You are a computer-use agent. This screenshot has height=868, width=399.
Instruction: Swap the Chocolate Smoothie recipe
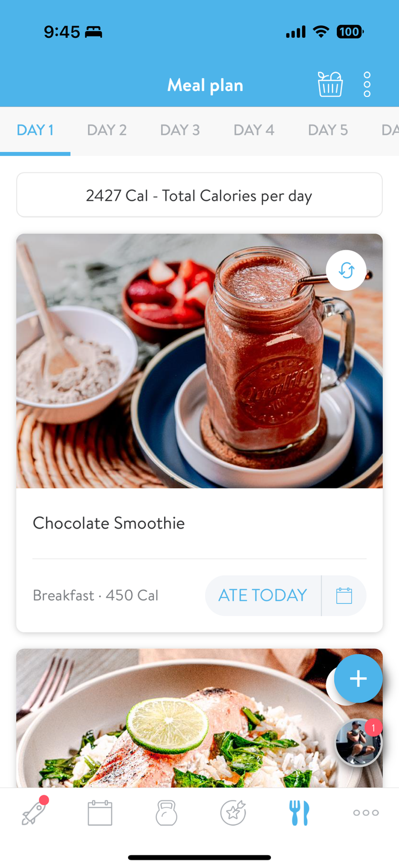(346, 271)
